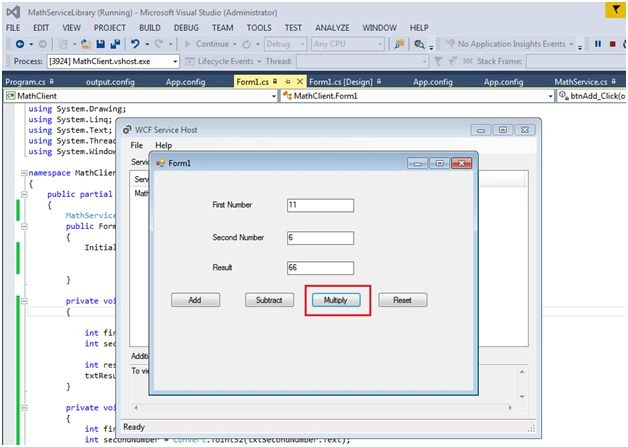Click WCF Service Host scroll-left arrow
This screenshot has width=628, height=447.
[136, 408]
